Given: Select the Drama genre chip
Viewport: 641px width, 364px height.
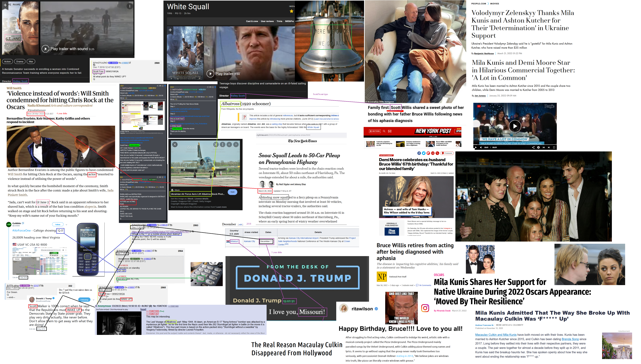Looking at the screenshot, I should [x=20, y=61].
